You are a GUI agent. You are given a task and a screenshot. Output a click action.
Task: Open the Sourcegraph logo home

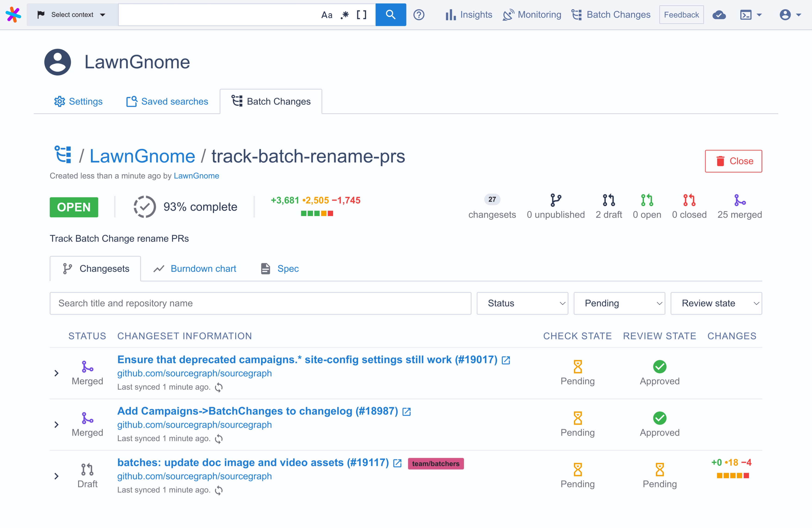click(x=13, y=15)
